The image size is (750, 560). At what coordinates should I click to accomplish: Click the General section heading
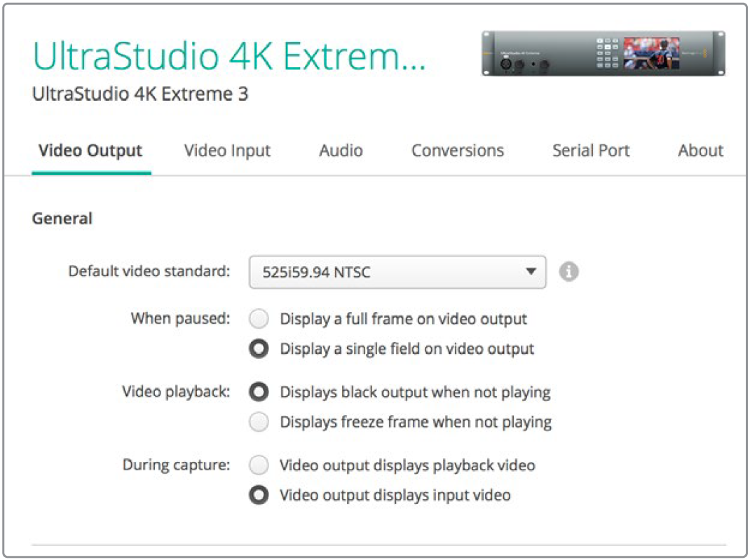click(62, 219)
